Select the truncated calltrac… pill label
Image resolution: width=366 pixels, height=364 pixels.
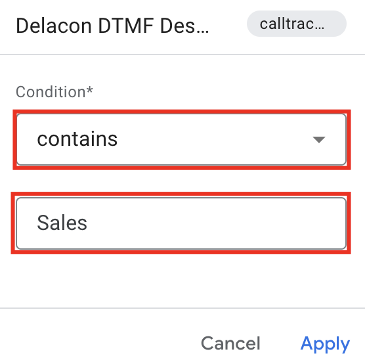point(292,24)
